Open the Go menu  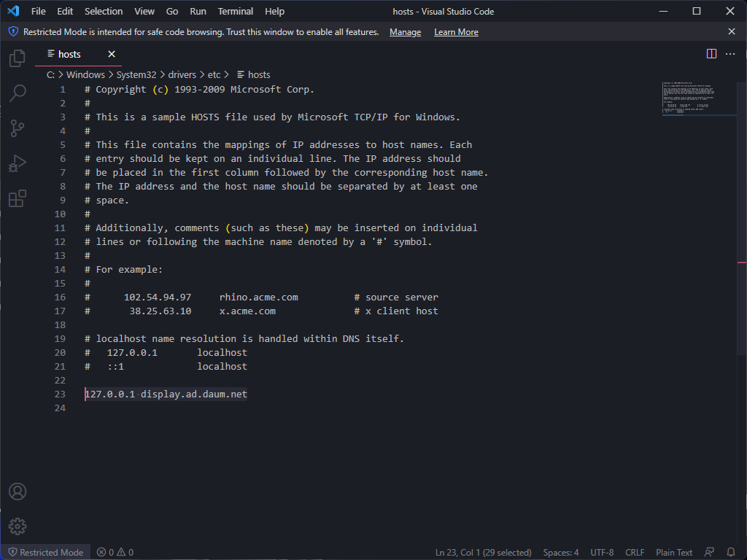(172, 11)
